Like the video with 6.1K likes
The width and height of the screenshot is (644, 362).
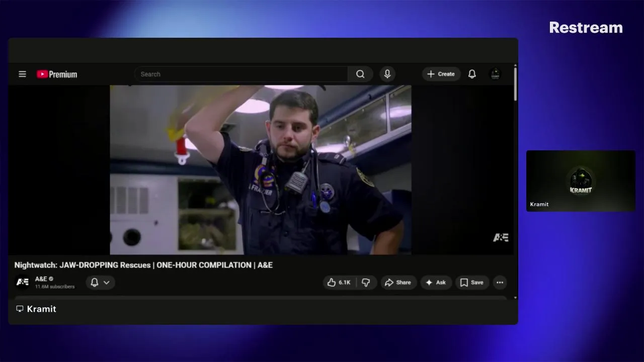point(339,283)
